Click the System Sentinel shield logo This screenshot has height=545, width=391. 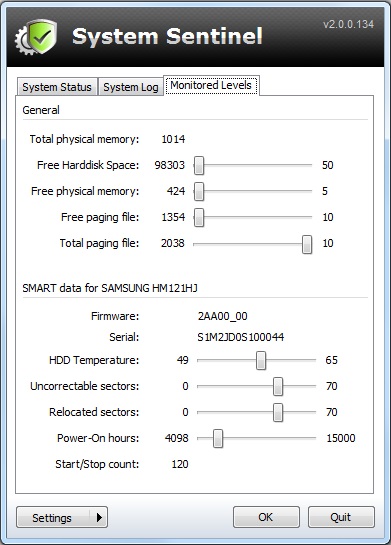point(36,36)
